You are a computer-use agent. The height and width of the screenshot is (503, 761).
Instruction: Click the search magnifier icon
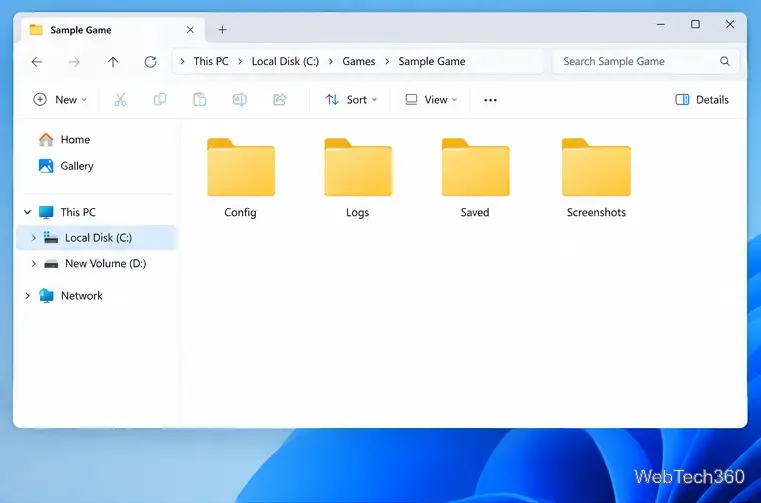pyautogui.click(x=725, y=61)
